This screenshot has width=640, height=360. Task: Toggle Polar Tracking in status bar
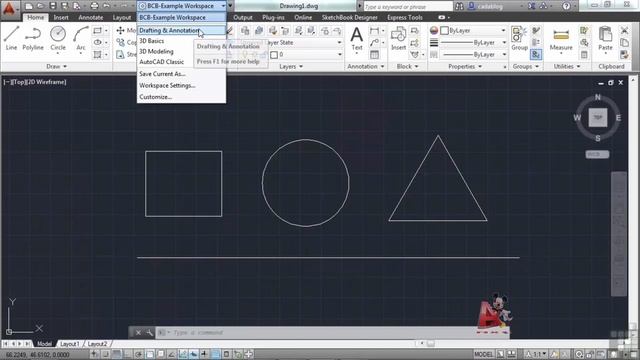pos(139,354)
